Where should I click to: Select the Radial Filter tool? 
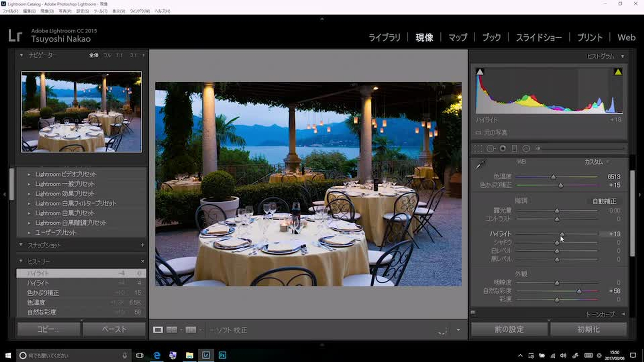tap(526, 148)
